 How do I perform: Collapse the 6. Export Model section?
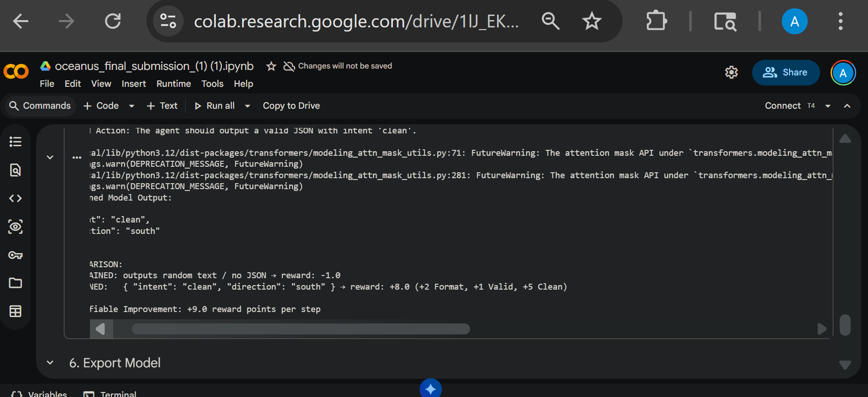pyautogui.click(x=50, y=363)
